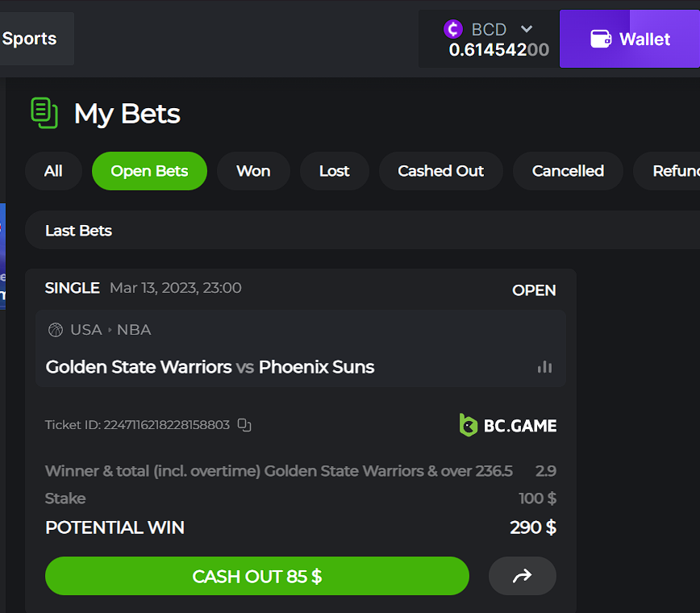Click the basketball sport icon
Viewport: 700px width, 613px height.
(x=56, y=330)
